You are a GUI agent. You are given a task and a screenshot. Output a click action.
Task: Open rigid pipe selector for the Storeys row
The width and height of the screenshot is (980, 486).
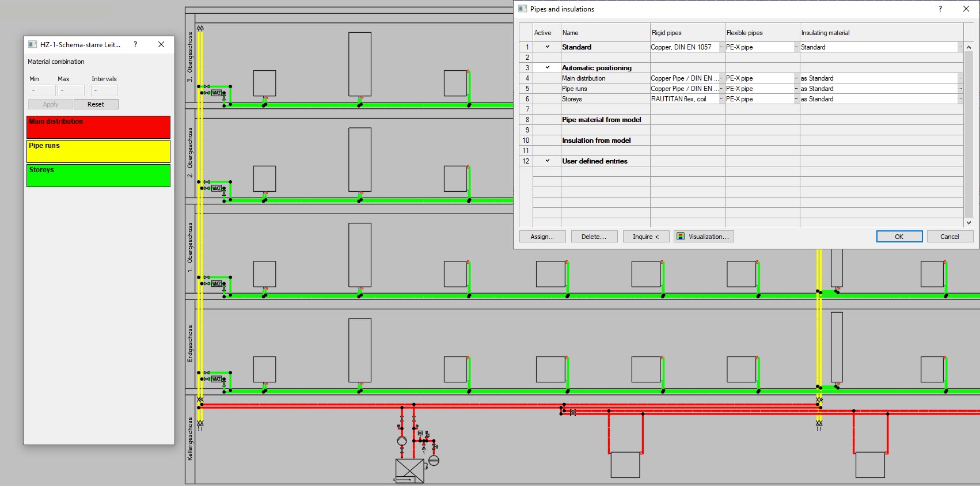click(x=721, y=99)
